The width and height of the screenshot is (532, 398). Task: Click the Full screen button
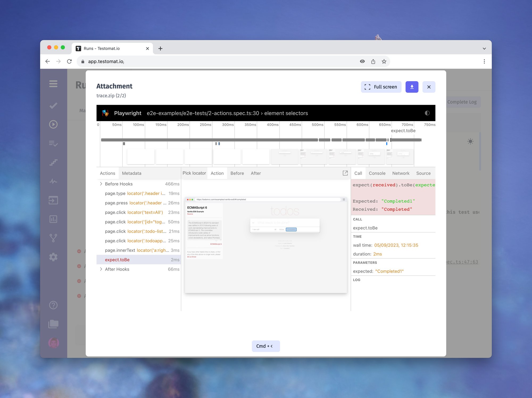click(381, 87)
